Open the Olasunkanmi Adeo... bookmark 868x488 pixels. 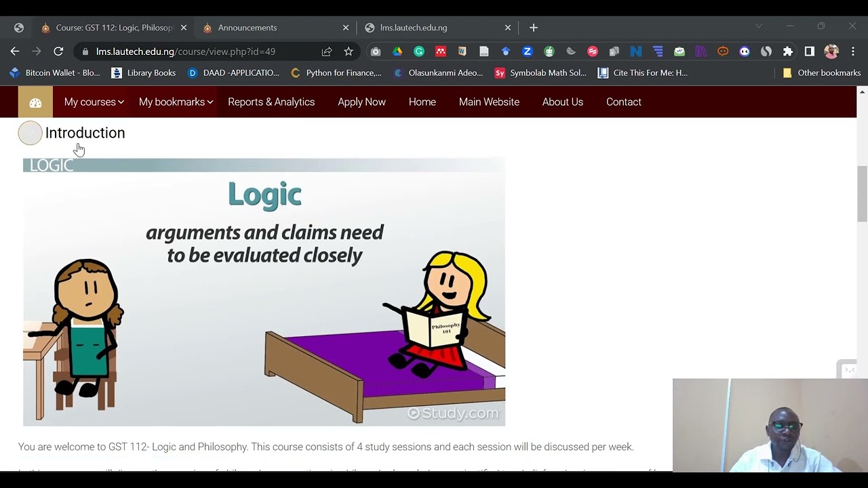coord(438,73)
